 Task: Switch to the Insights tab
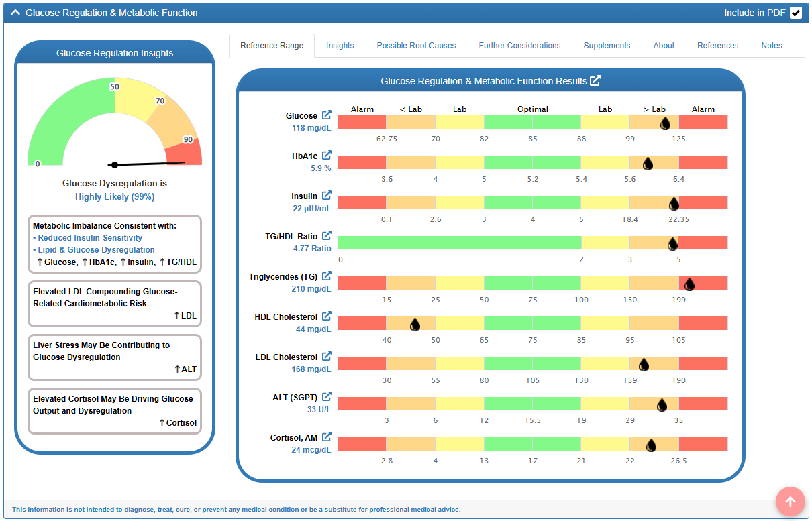pos(340,46)
